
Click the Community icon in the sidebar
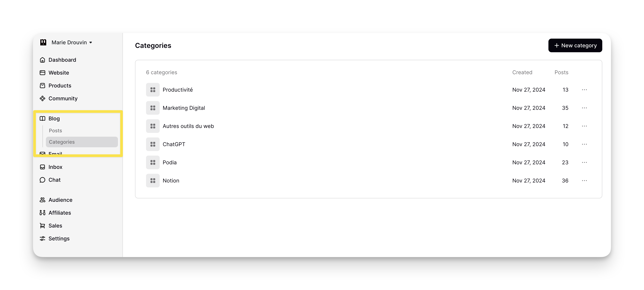click(42, 98)
